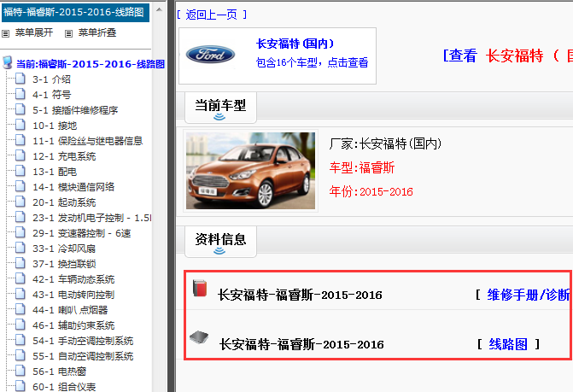Click the text 车型:福睿斯
Image resolution: width=573 pixels, height=392 pixels.
362,167
